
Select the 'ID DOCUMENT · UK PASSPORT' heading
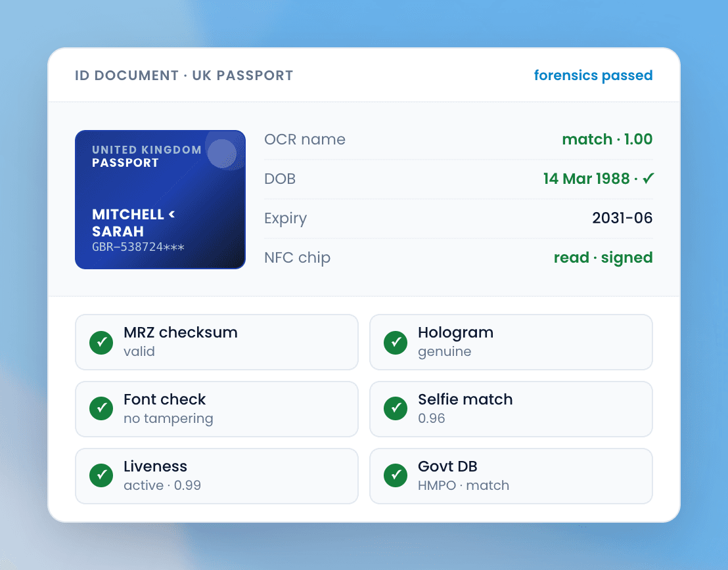[184, 76]
